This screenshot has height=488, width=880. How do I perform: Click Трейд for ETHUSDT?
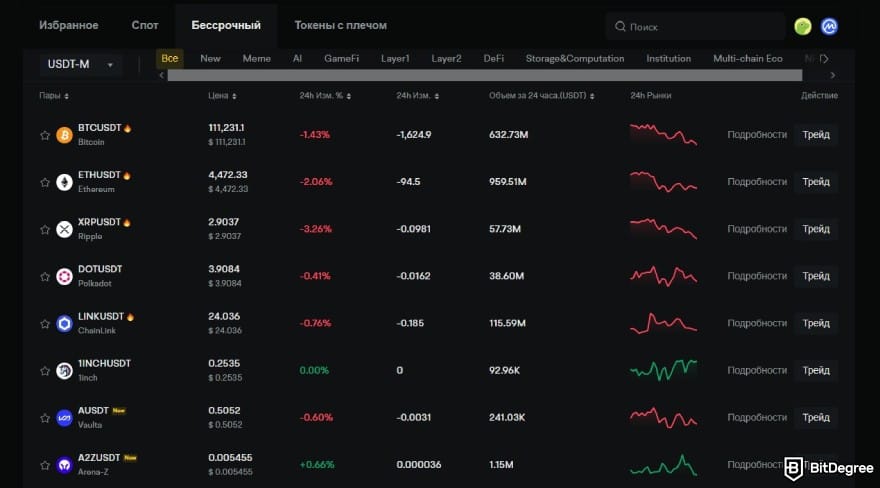coord(816,182)
